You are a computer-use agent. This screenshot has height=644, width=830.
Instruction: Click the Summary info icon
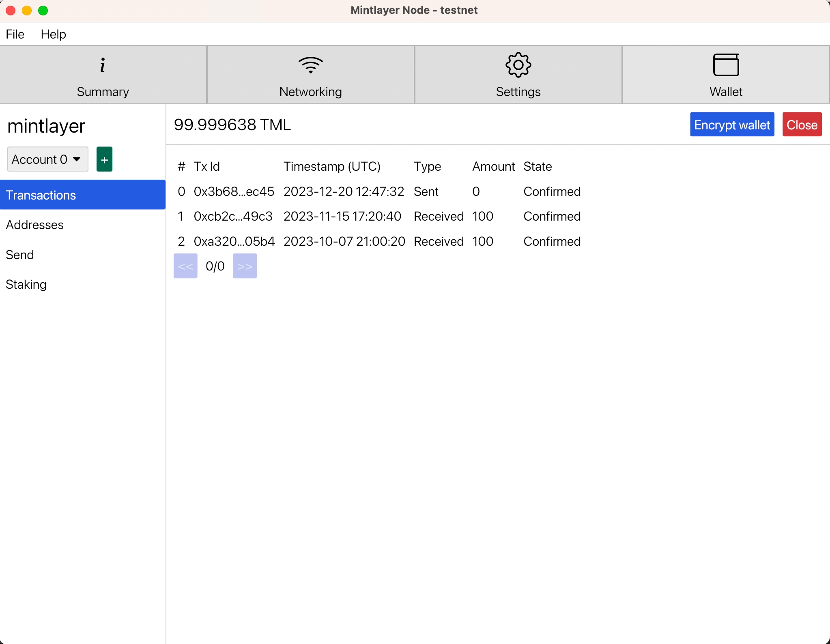103,65
